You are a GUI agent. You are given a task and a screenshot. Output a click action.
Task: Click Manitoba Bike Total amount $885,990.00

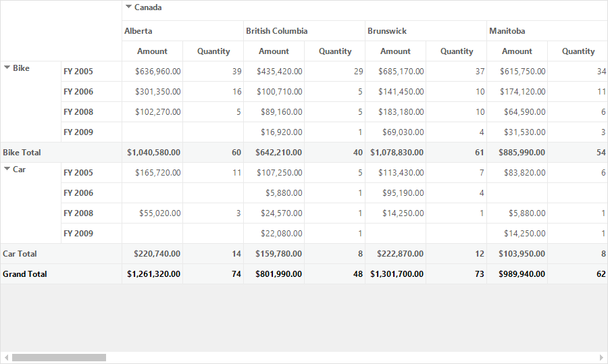(x=517, y=153)
